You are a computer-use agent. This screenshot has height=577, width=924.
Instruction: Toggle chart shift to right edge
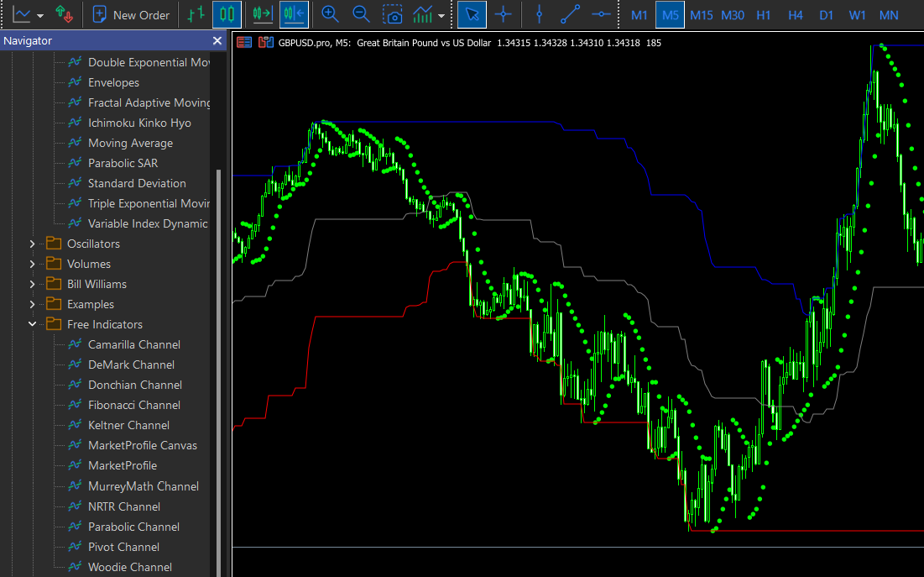pyautogui.click(x=262, y=15)
